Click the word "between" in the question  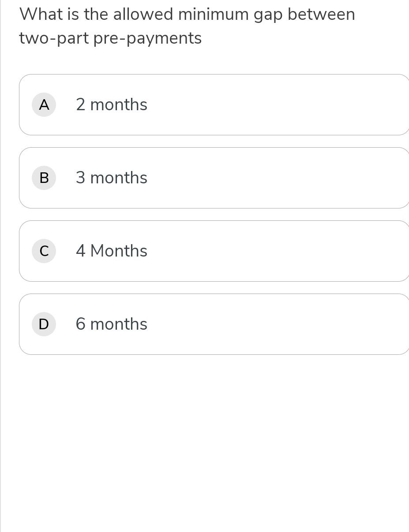321,15
